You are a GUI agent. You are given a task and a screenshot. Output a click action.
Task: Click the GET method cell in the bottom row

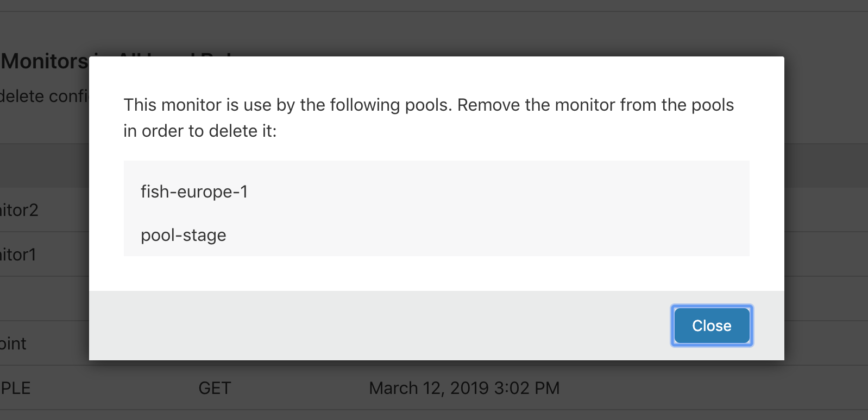(215, 388)
